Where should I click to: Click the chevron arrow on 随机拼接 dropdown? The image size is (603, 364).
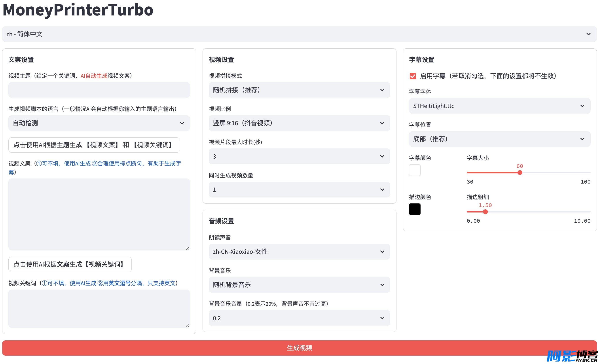pos(382,90)
